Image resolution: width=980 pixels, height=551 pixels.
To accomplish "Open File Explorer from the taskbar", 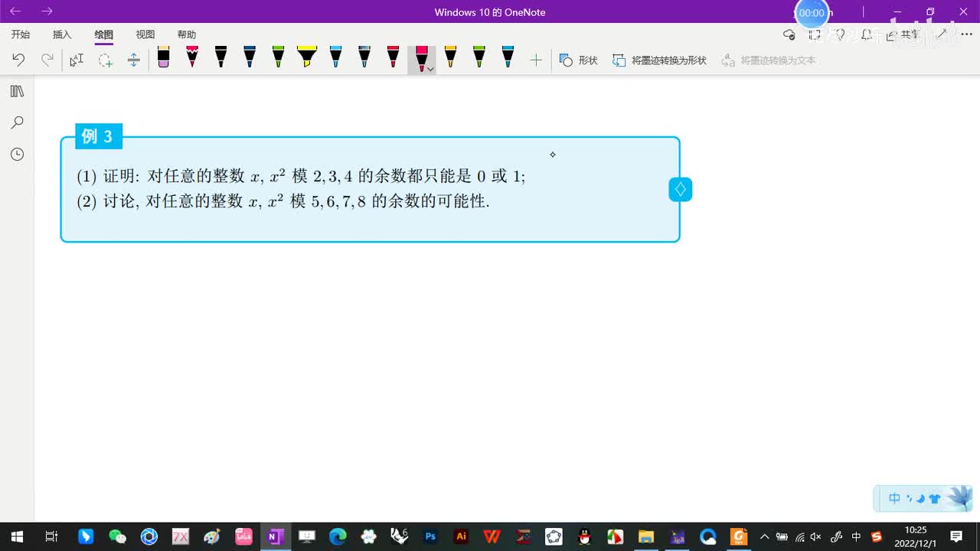I will click(646, 536).
